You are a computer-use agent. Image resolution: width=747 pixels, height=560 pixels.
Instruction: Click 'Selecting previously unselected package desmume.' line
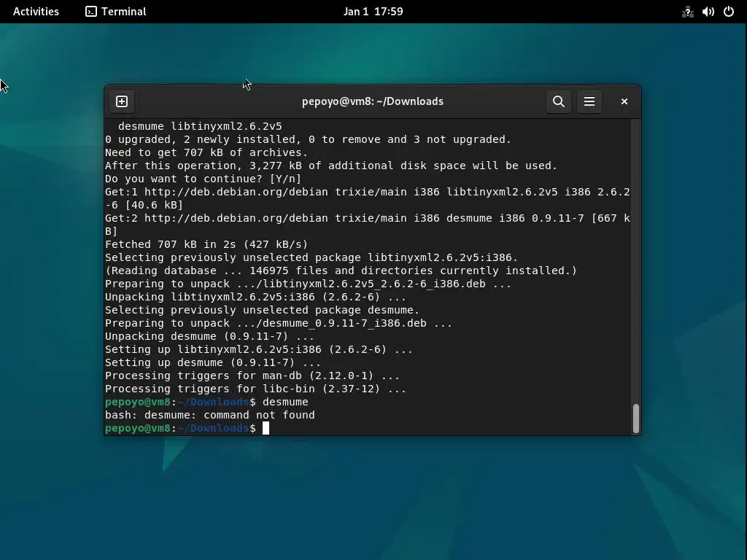(263, 310)
